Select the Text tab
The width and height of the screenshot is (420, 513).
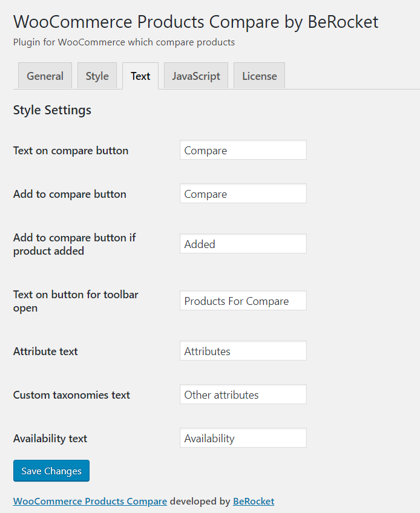coord(140,76)
